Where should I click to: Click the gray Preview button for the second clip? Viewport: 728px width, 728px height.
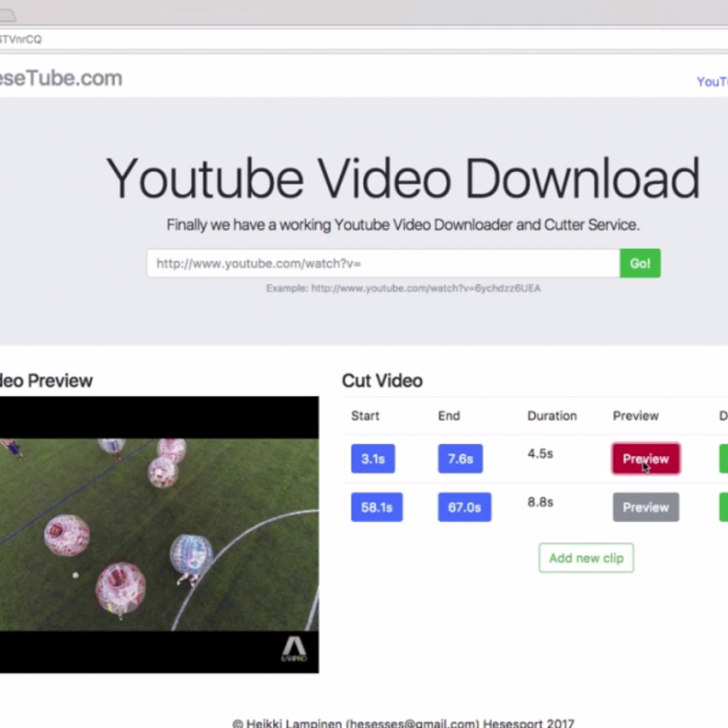pos(646,507)
